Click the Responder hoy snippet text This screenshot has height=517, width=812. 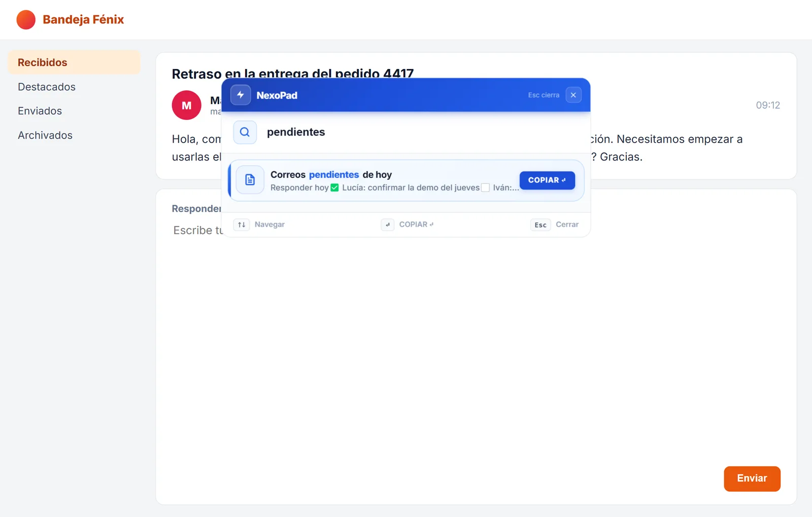[299, 188]
